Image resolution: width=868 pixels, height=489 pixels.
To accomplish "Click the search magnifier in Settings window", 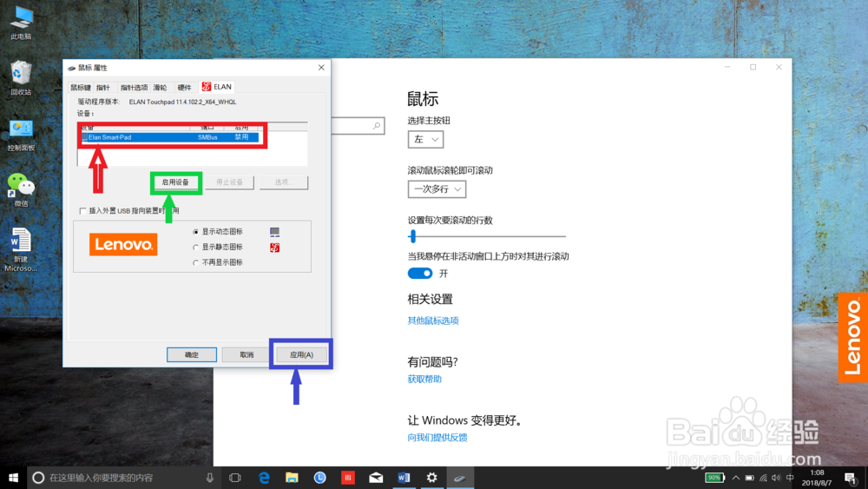I will point(377,126).
